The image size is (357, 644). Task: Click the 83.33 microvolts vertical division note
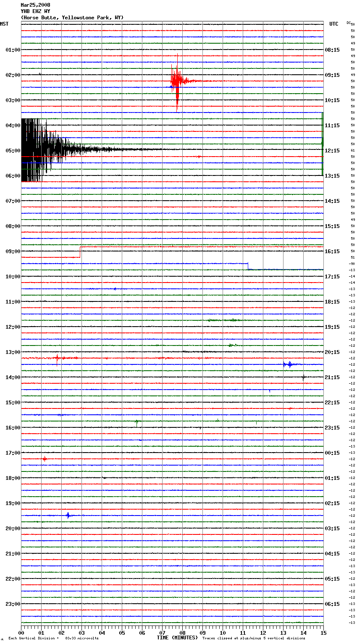(x=53, y=638)
